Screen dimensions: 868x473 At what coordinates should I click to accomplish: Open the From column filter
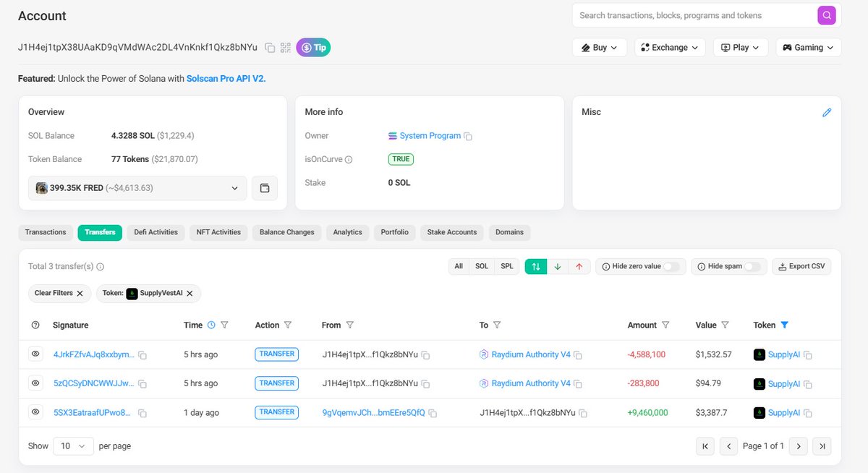pos(350,325)
